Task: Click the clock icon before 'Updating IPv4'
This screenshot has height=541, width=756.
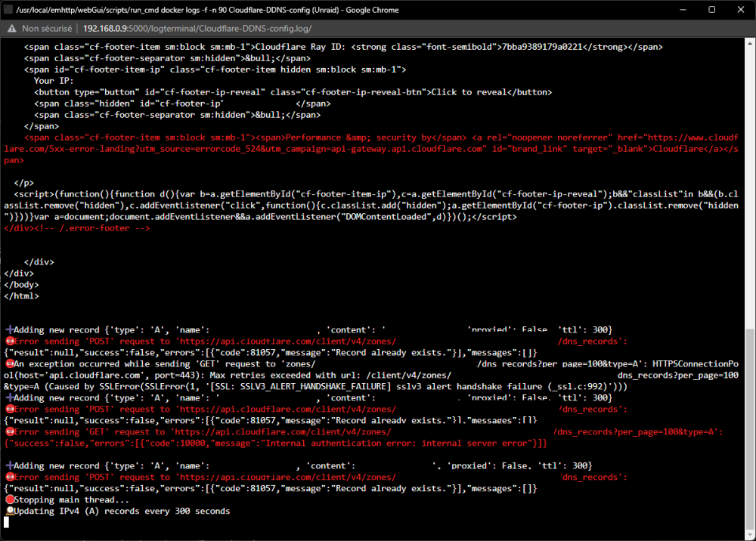Action: pyautogui.click(x=9, y=511)
